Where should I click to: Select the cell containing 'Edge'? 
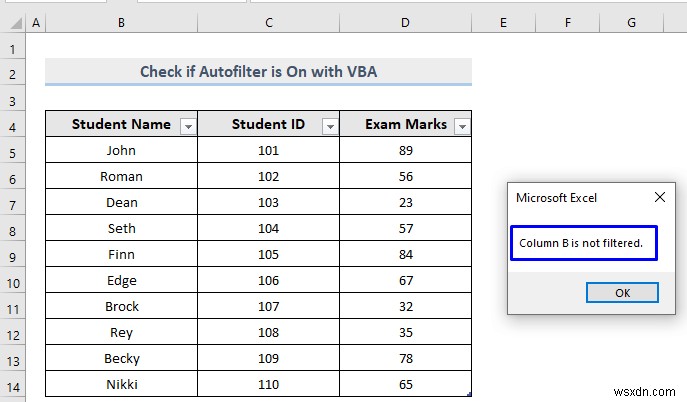coord(121,280)
